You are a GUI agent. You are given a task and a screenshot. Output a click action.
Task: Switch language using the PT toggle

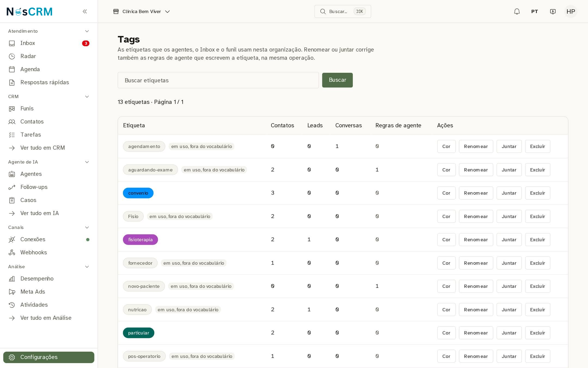click(x=534, y=11)
